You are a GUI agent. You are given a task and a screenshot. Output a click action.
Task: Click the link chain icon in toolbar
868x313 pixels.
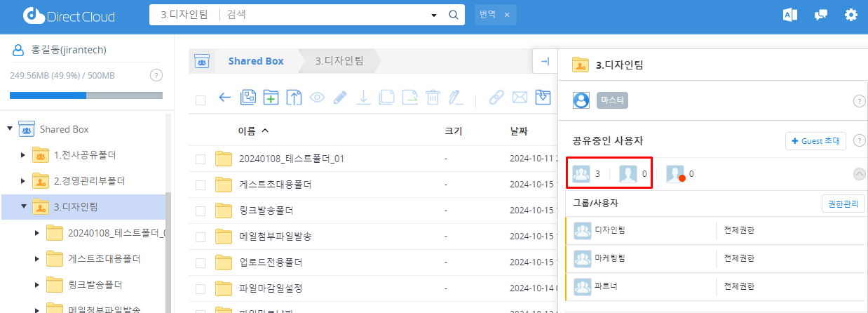coord(496,98)
